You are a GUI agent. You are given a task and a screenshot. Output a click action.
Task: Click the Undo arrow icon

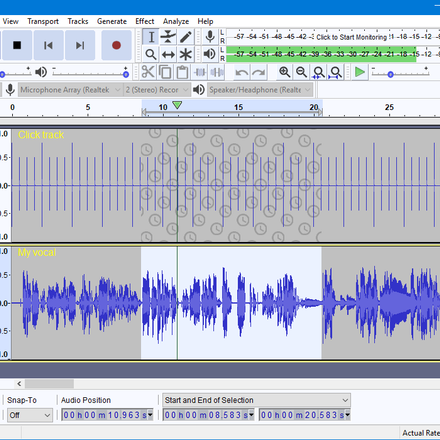coord(241,72)
